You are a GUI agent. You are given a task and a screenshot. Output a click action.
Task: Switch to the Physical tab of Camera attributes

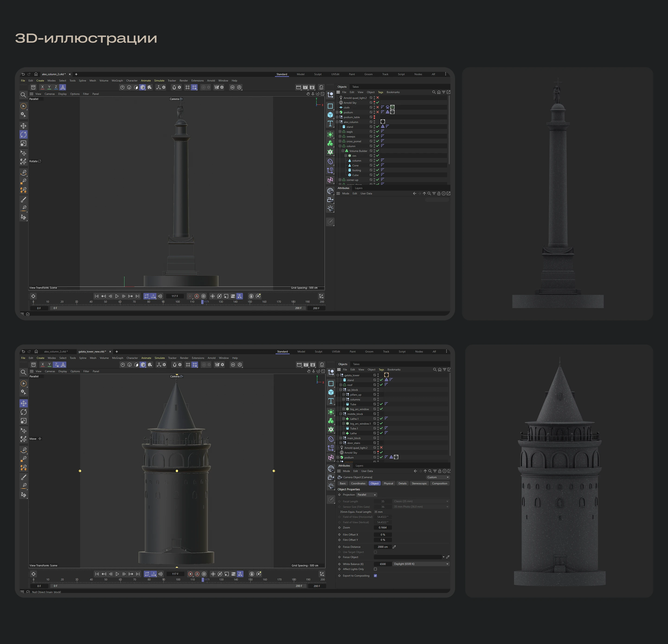pyautogui.click(x=388, y=483)
